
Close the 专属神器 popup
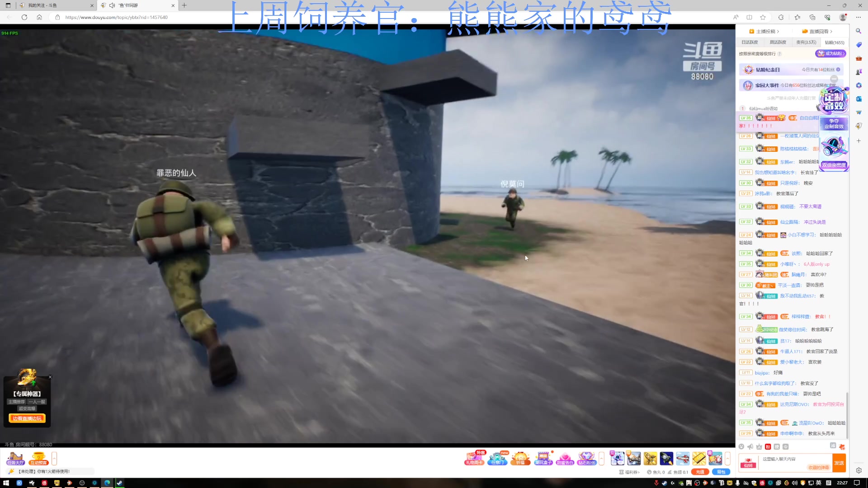click(x=50, y=377)
